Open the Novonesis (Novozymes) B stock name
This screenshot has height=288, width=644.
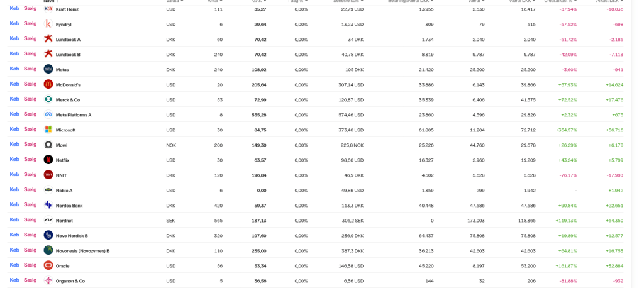click(x=82, y=251)
